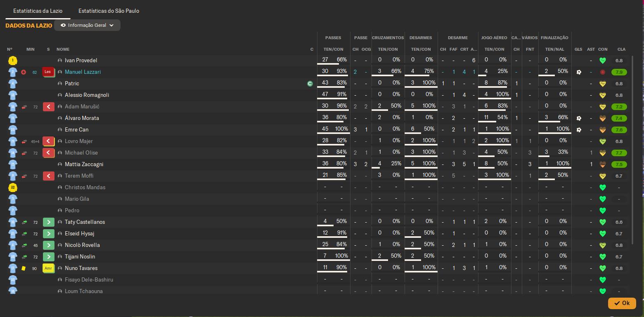Click Elseid Hysaj's green sub-on chevron

pyautogui.click(x=49, y=234)
